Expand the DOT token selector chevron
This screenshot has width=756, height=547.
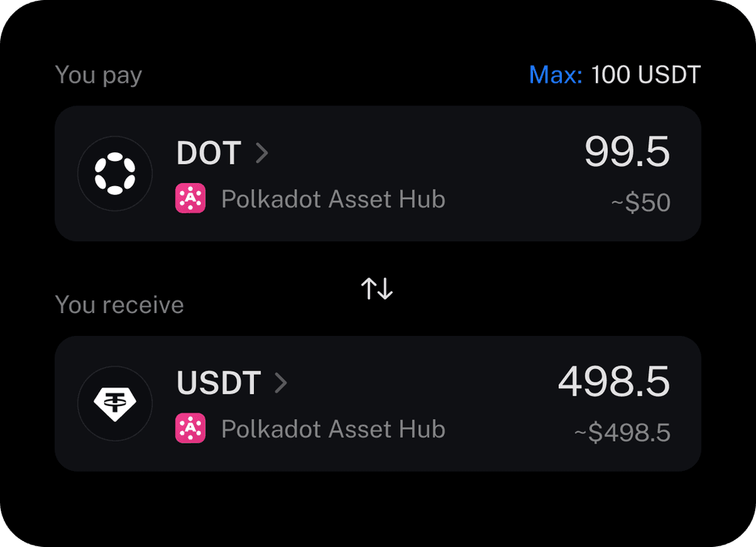click(x=262, y=153)
